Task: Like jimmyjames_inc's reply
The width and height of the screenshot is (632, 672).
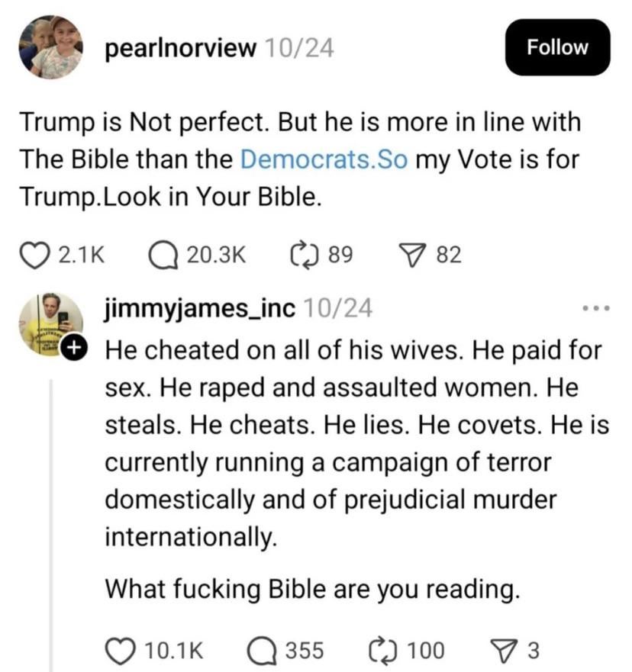Action: tap(121, 650)
